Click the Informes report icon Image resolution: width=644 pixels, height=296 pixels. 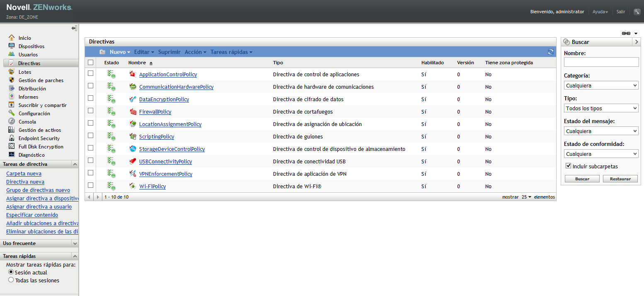[x=12, y=97]
